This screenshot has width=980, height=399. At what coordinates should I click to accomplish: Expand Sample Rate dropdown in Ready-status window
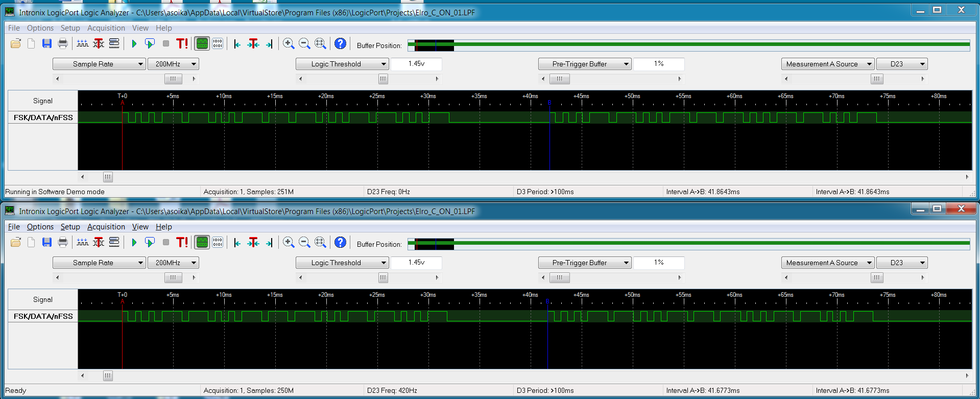99,263
